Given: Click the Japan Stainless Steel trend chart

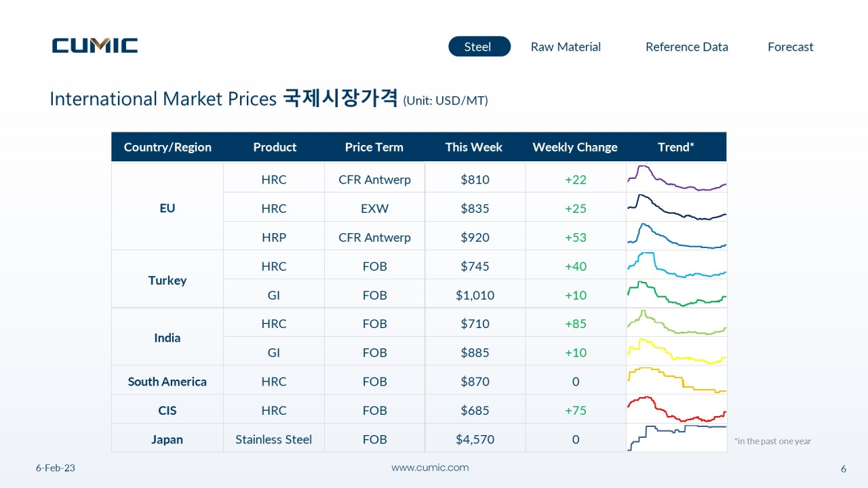Looking at the screenshot, I should (x=676, y=438).
